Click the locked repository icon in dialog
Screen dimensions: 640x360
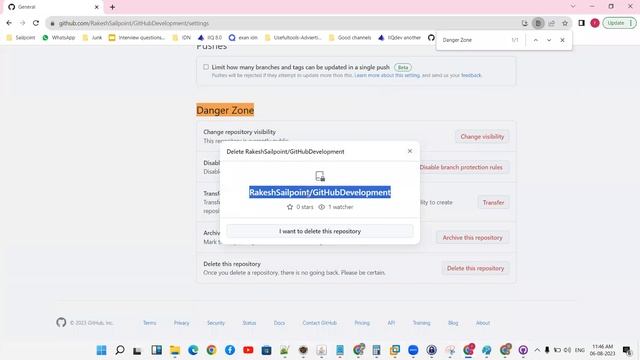320,176
